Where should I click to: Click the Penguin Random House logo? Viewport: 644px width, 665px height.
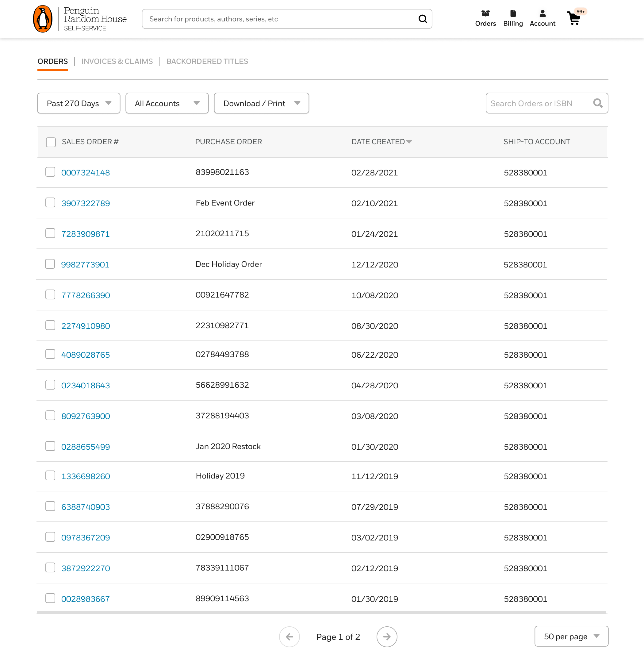click(x=80, y=19)
